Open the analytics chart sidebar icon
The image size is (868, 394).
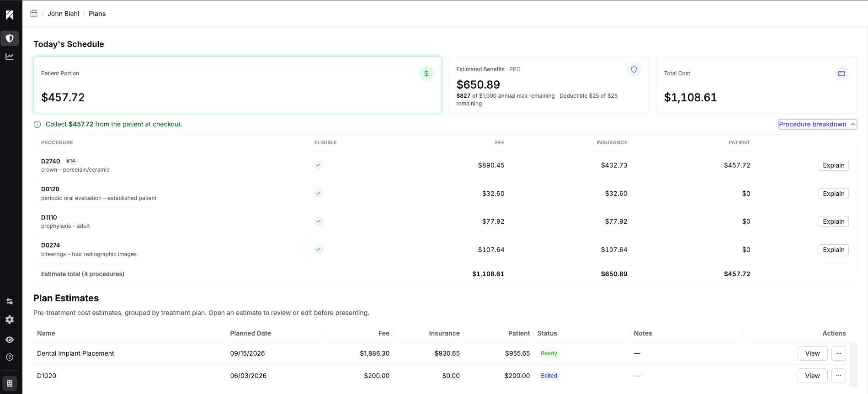click(10, 57)
